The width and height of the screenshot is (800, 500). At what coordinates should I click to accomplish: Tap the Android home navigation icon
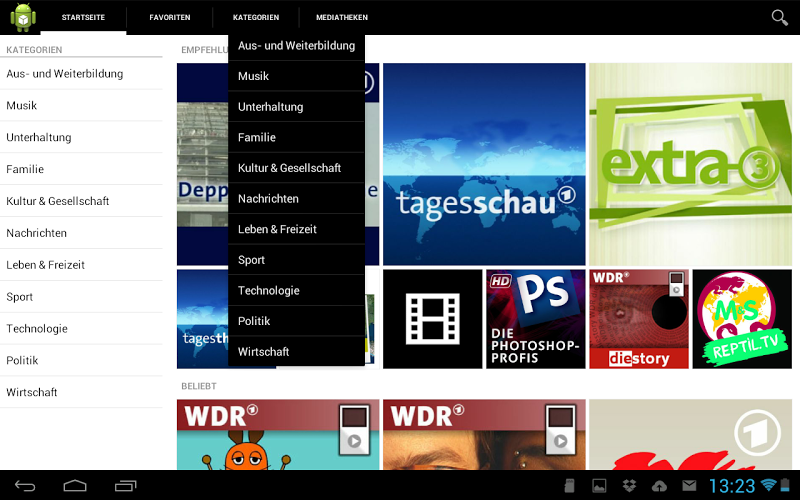[x=75, y=486]
